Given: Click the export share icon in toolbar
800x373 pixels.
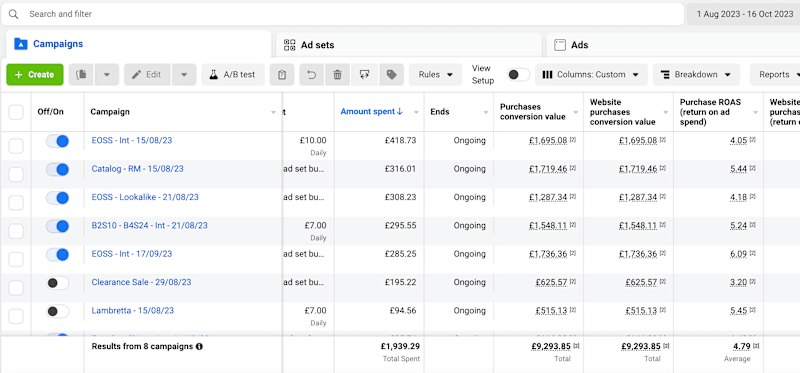Looking at the screenshot, I should point(364,74).
